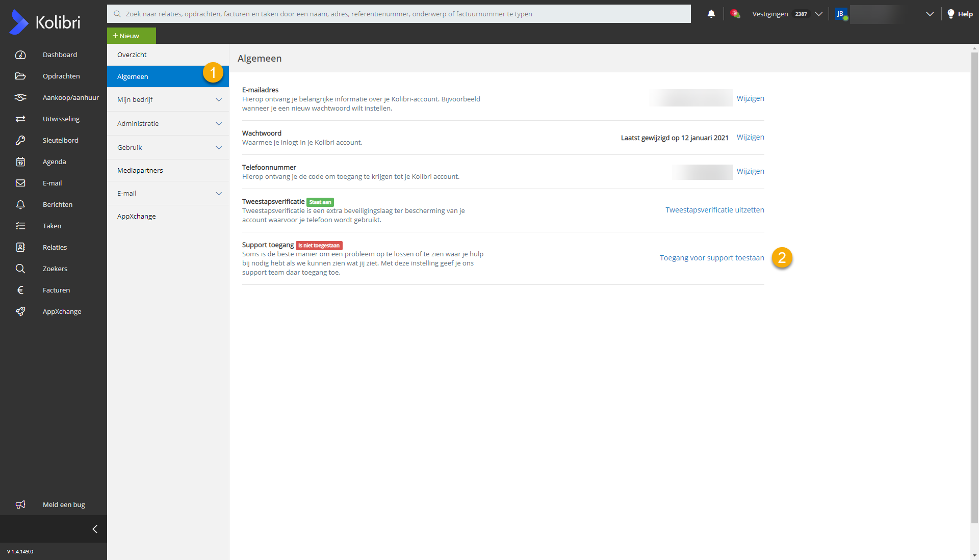Click the 2387 Vestigingen count badge
979x560 pixels.
pyautogui.click(x=801, y=14)
